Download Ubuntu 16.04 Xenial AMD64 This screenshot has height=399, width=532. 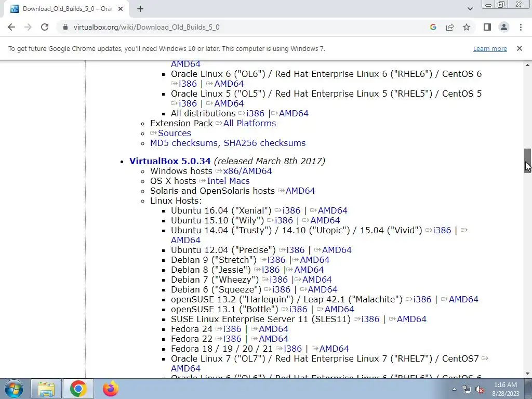point(332,210)
